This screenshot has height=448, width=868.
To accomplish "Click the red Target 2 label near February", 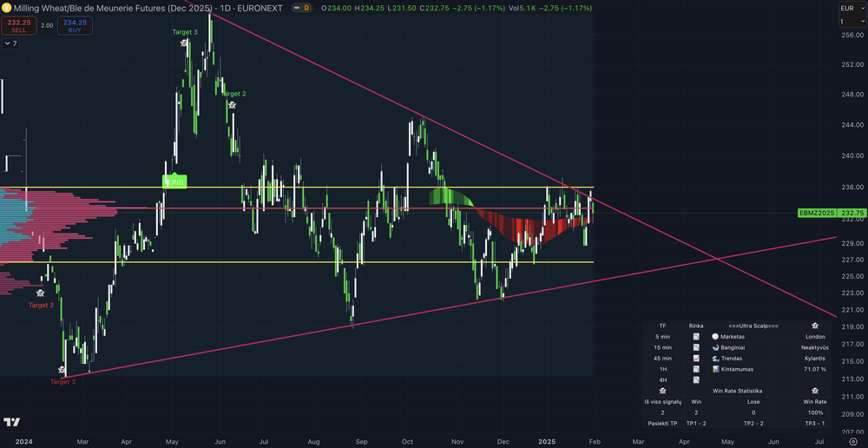I will (41, 305).
